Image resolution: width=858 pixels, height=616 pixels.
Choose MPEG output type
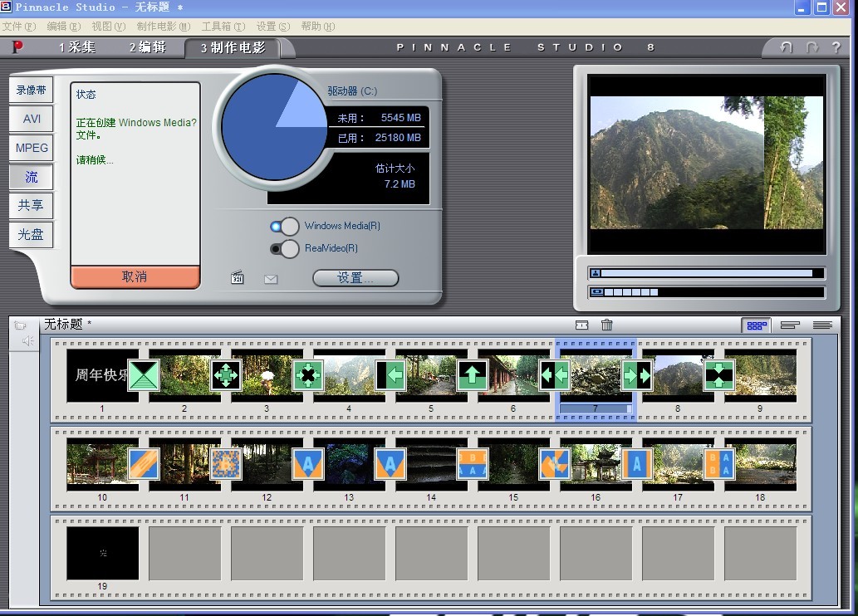click(32, 148)
